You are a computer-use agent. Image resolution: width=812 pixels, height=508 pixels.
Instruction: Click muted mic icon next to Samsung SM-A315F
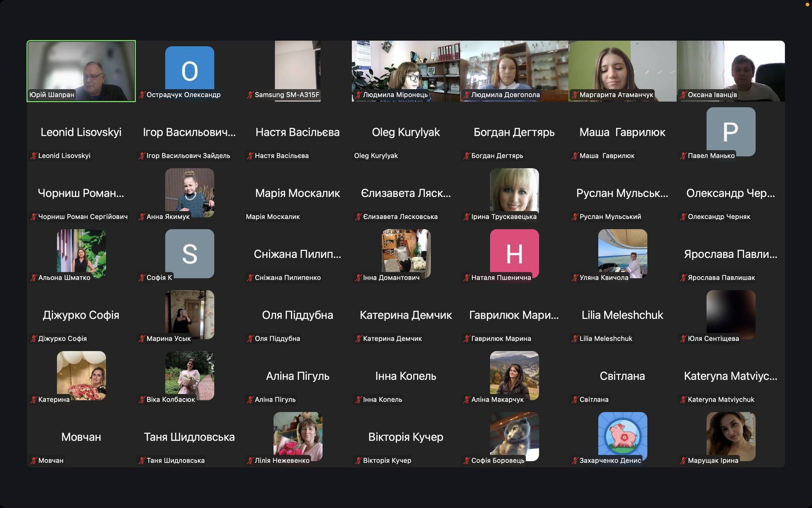click(x=250, y=95)
